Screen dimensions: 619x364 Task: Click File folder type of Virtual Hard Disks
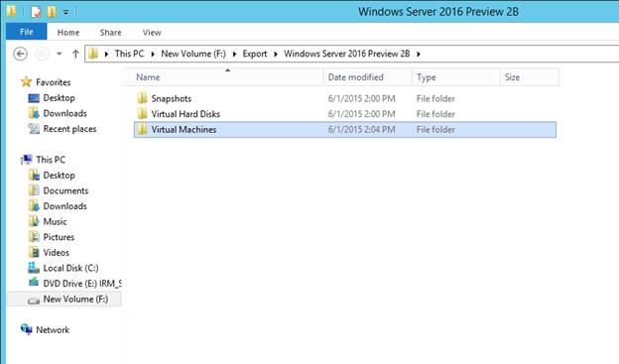point(435,114)
